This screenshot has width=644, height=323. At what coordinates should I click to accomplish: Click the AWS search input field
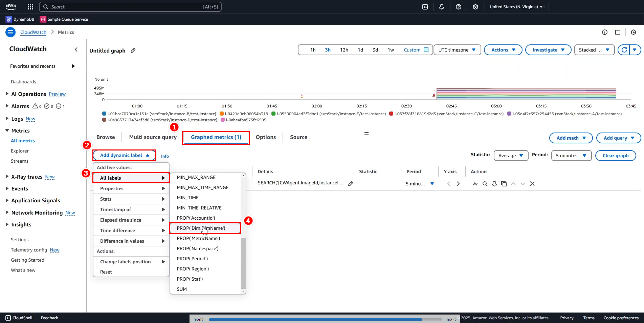[130, 7]
